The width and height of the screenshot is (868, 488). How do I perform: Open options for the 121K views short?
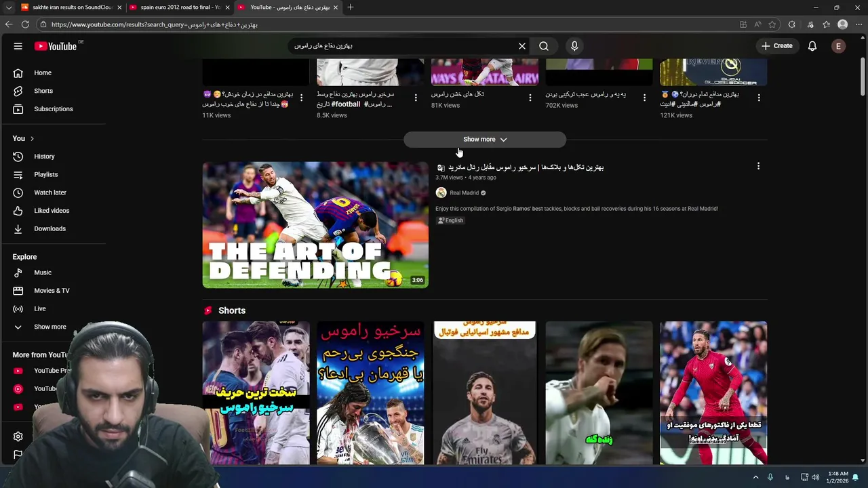[x=759, y=98]
